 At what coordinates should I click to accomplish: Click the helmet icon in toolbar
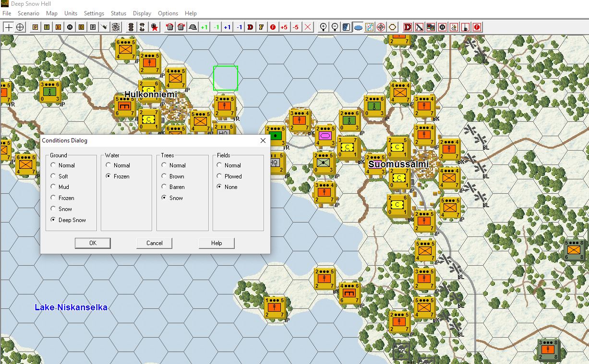pyautogui.click(x=192, y=27)
